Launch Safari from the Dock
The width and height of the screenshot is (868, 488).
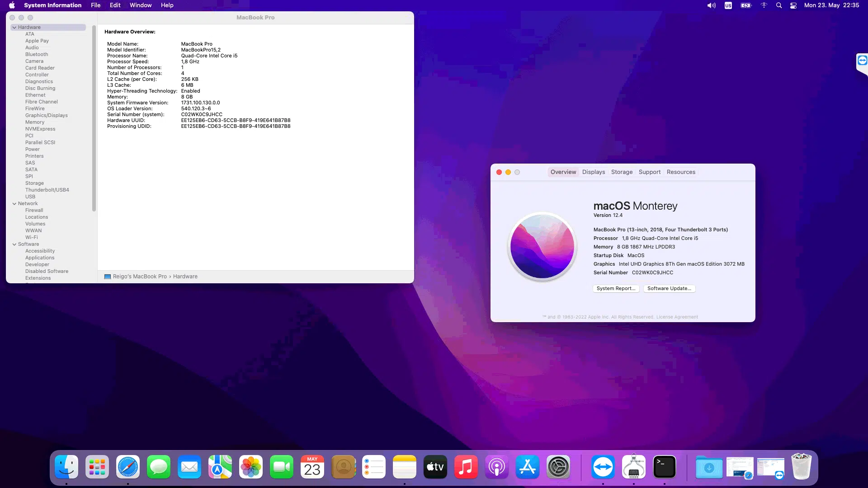pos(128,467)
